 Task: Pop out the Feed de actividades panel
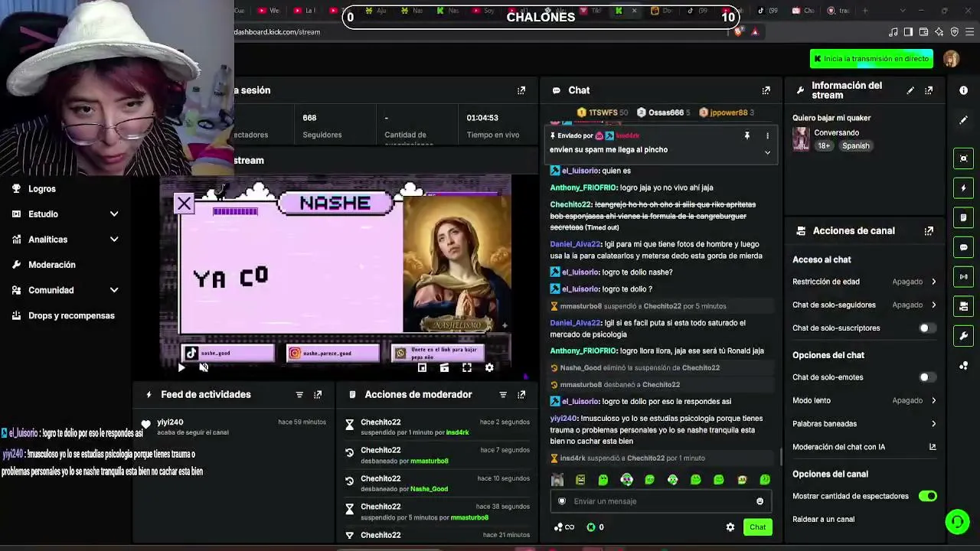(318, 394)
